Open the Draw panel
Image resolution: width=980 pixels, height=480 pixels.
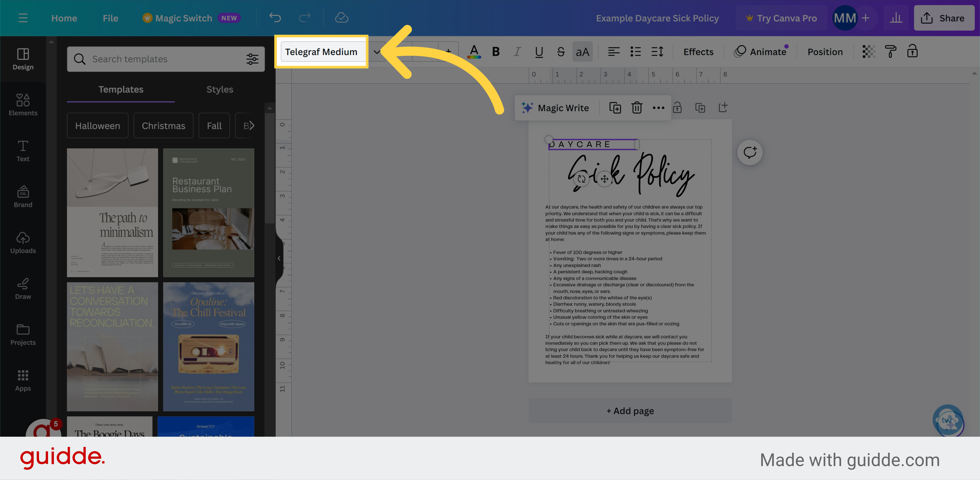(23, 289)
